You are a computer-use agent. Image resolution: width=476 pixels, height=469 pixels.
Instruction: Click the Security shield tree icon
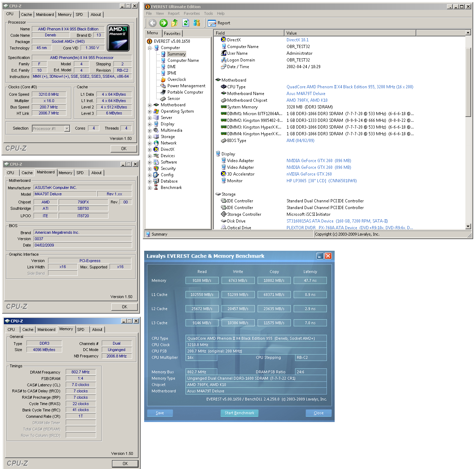156,168
